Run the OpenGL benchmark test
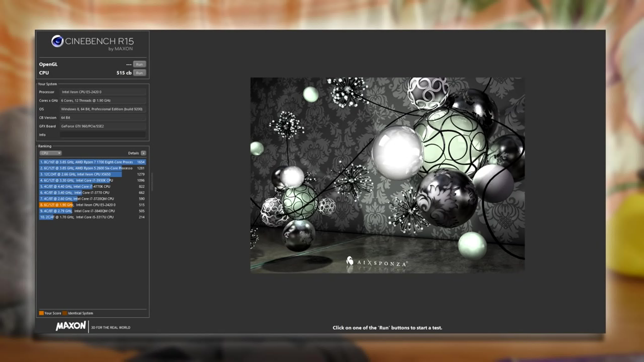This screenshot has width=644, height=362. point(139,64)
